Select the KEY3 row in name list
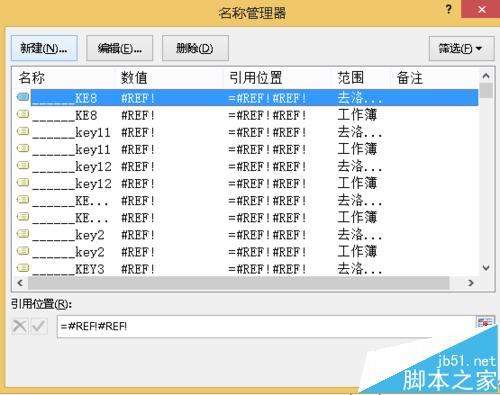Screen dimensions: 500x395 (247, 269)
